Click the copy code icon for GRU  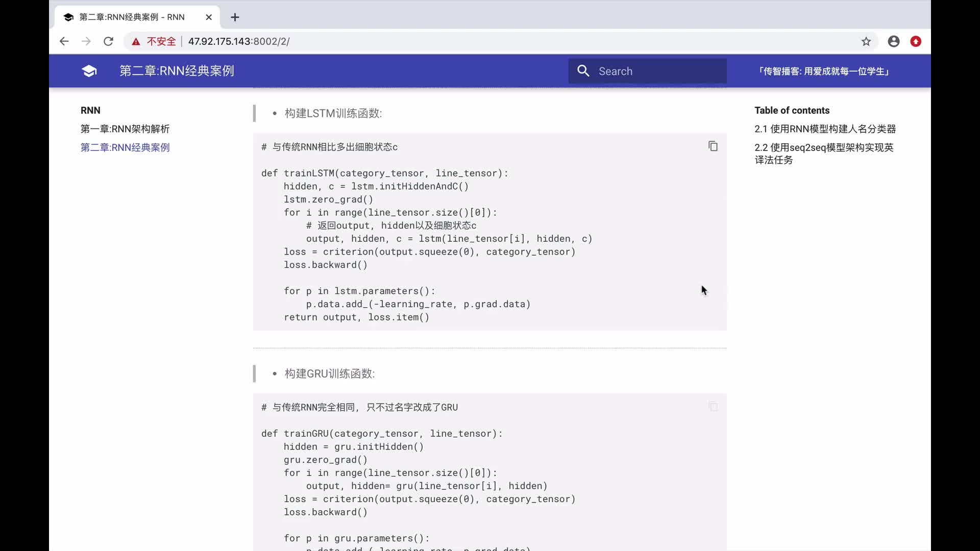[x=712, y=406]
